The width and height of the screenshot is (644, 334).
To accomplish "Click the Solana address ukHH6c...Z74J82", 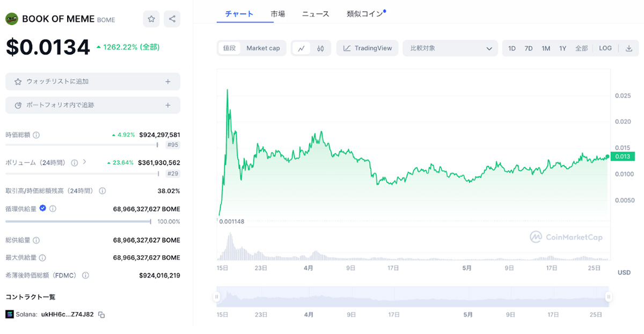I will tap(68, 314).
